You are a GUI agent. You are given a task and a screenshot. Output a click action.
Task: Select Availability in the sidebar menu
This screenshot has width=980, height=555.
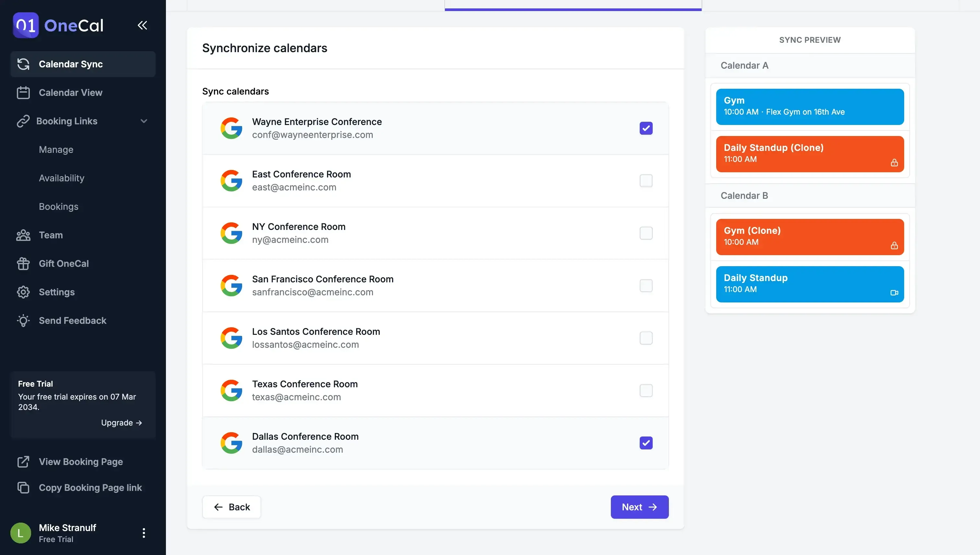(x=62, y=178)
